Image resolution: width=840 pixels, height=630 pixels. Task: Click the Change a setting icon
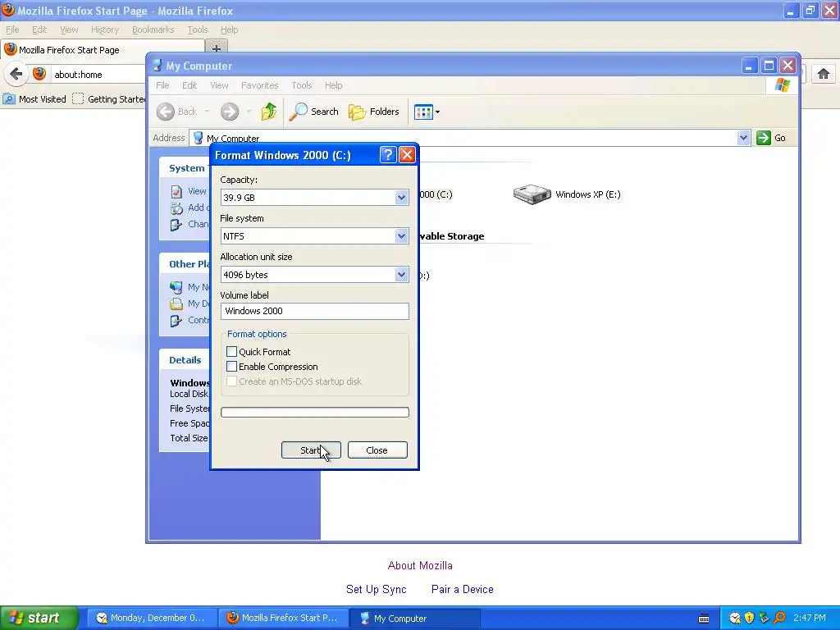(x=176, y=225)
